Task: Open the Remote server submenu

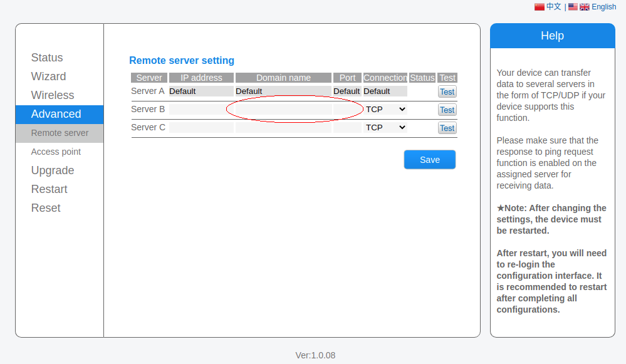Action: [60, 133]
